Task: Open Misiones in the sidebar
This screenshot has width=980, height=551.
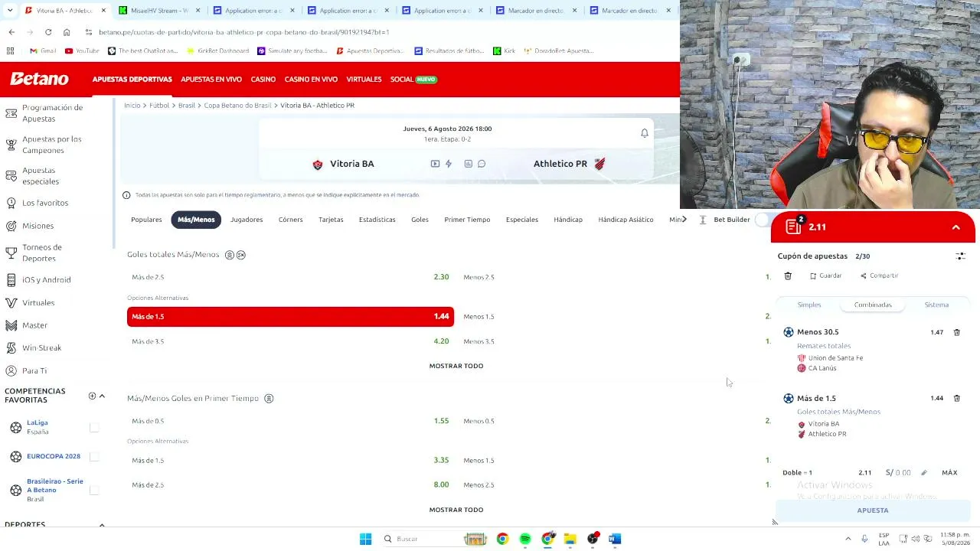Action: click(x=38, y=226)
